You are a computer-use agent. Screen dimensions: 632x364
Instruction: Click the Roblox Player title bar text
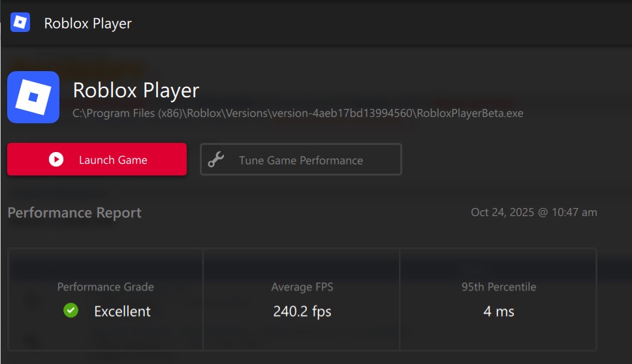[x=87, y=23]
